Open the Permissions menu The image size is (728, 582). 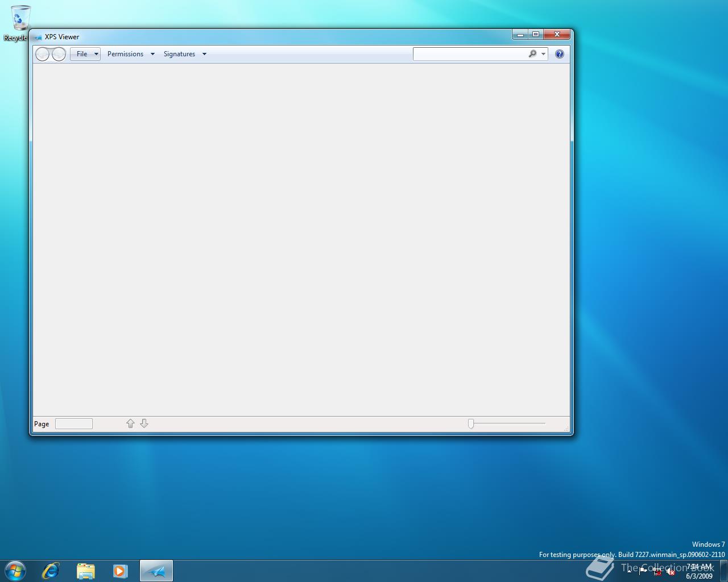click(130, 54)
